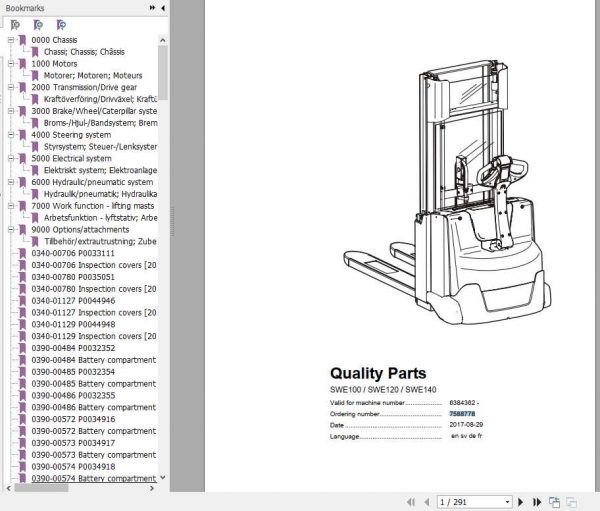Collapse the bookmarks panel with the left arrow
Viewport: 600px width, 511px height.
tap(163, 8)
